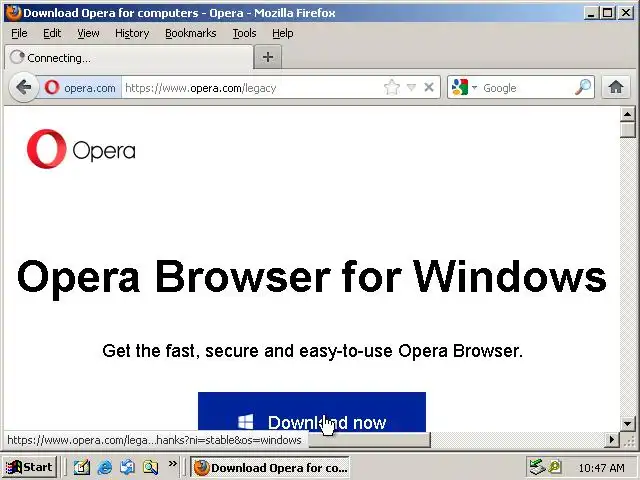Open the Bookmarks menu
The width and height of the screenshot is (640, 480).
[191, 33]
